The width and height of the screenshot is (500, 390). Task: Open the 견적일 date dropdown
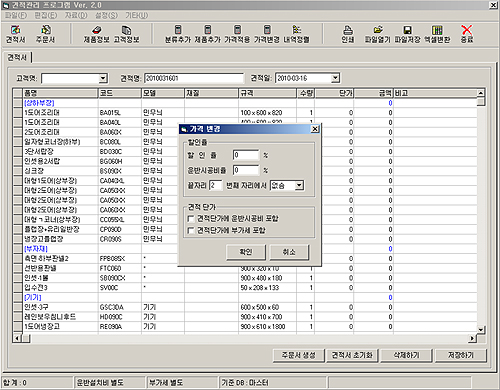click(x=335, y=78)
